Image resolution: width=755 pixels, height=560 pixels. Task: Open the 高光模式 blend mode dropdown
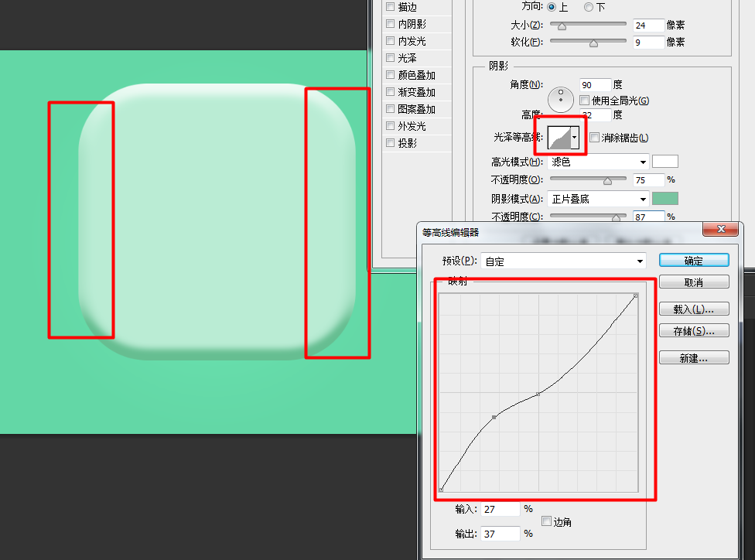(x=598, y=161)
